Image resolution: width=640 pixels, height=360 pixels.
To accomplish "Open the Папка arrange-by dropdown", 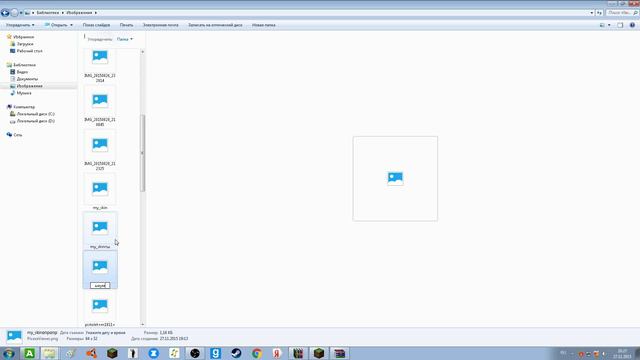I will [124, 39].
